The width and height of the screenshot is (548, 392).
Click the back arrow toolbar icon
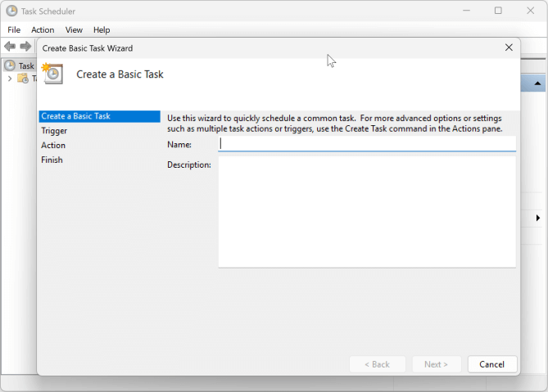(x=10, y=47)
